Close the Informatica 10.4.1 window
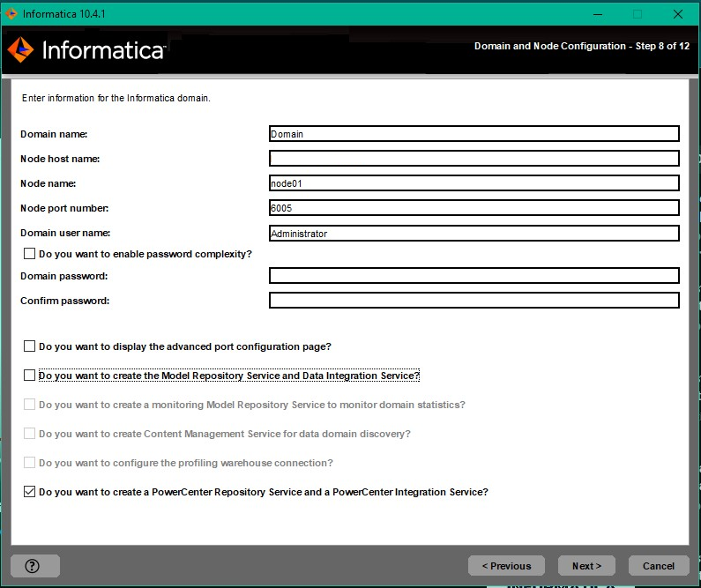This screenshot has height=588, width=701. click(678, 14)
